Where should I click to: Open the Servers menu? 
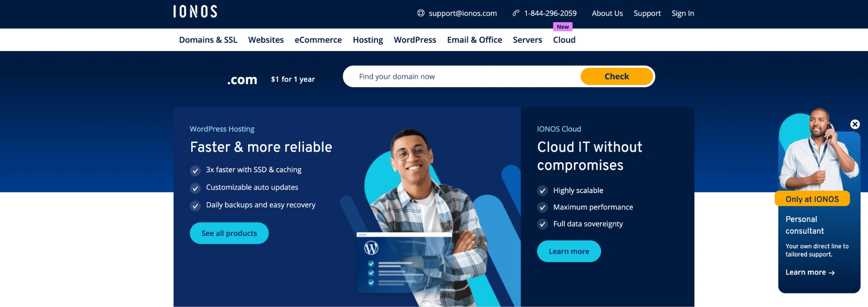tap(527, 40)
